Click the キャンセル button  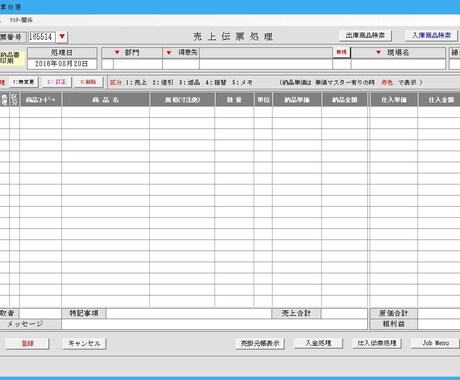[84, 343]
